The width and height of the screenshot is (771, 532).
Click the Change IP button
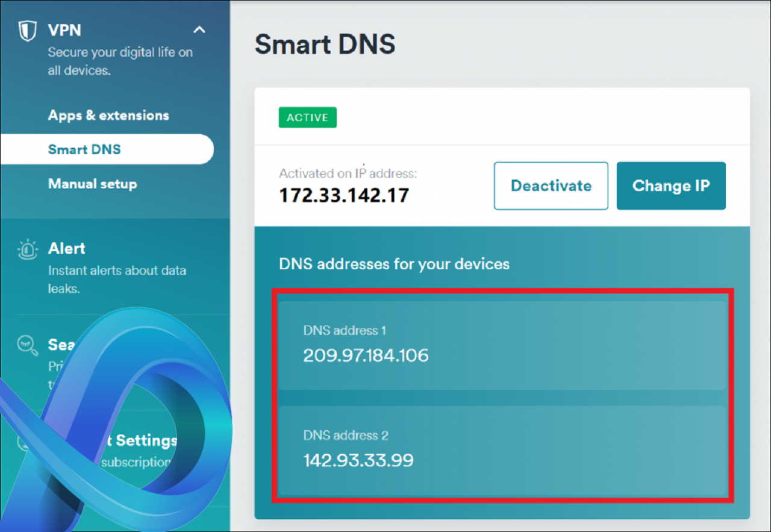point(671,186)
